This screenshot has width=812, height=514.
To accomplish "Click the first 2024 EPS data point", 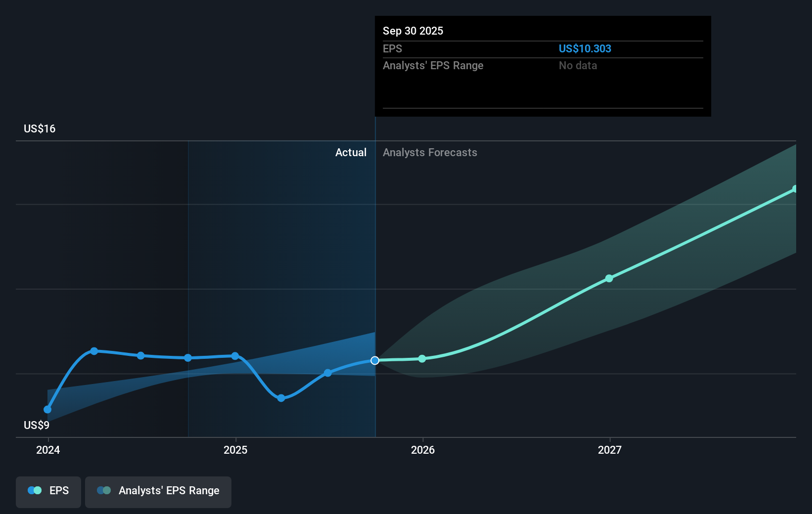I will tap(47, 409).
